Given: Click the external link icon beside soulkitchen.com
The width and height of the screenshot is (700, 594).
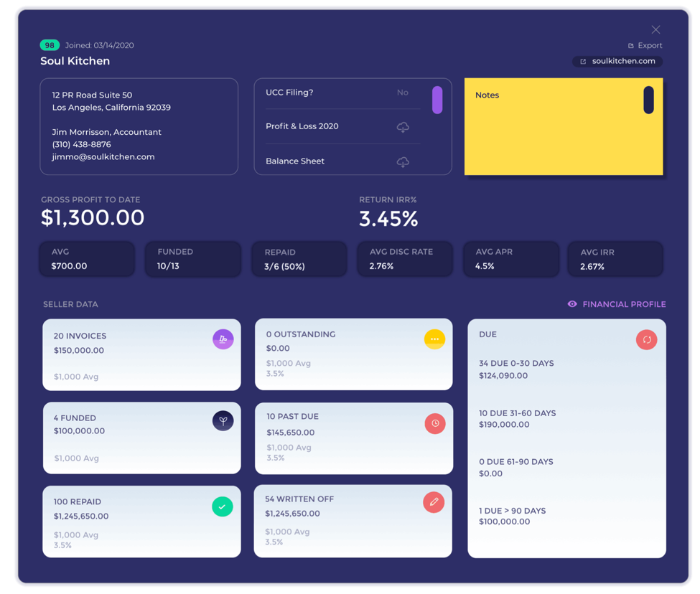Looking at the screenshot, I should [x=583, y=62].
